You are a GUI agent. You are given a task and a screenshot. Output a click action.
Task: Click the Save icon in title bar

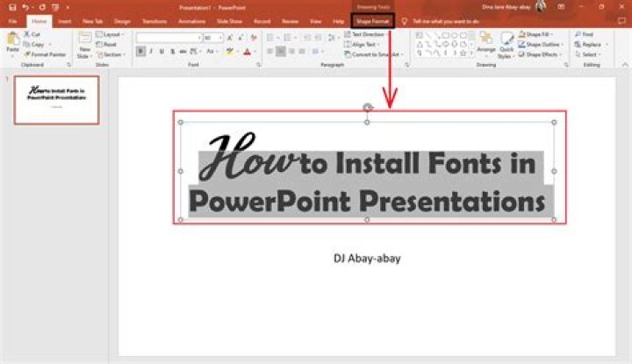click(11, 6)
